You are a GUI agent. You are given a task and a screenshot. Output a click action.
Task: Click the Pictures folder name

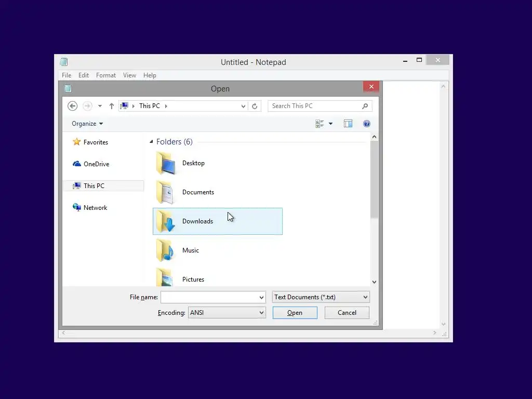193,280
